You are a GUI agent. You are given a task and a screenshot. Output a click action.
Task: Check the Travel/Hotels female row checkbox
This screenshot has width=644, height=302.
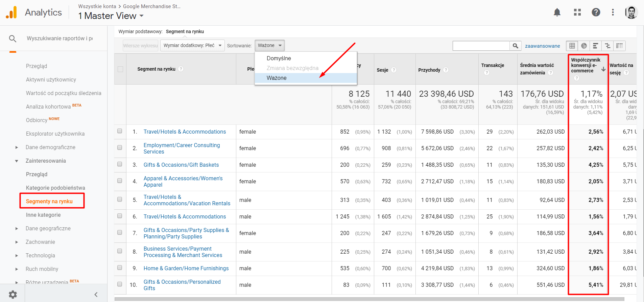click(x=120, y=131)
